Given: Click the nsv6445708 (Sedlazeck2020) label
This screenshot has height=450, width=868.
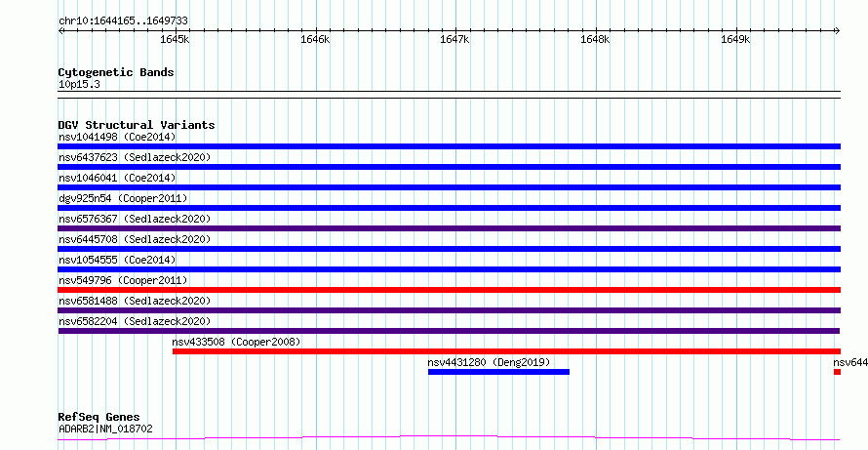Looking at the screenshot, I should 135,239.
